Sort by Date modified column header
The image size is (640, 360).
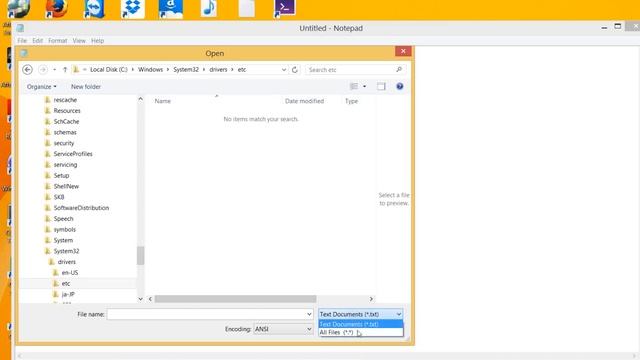(x=304, y=101)
